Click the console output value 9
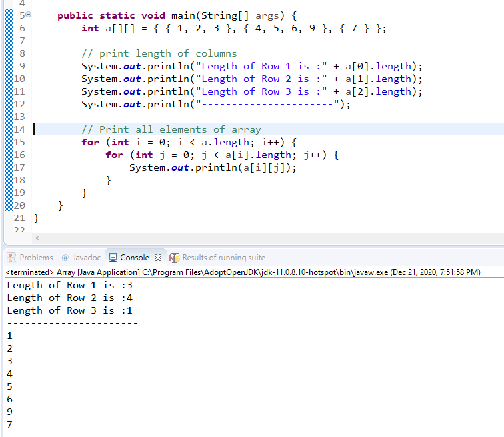The image size is (504, 437). [x=9, y=412]
